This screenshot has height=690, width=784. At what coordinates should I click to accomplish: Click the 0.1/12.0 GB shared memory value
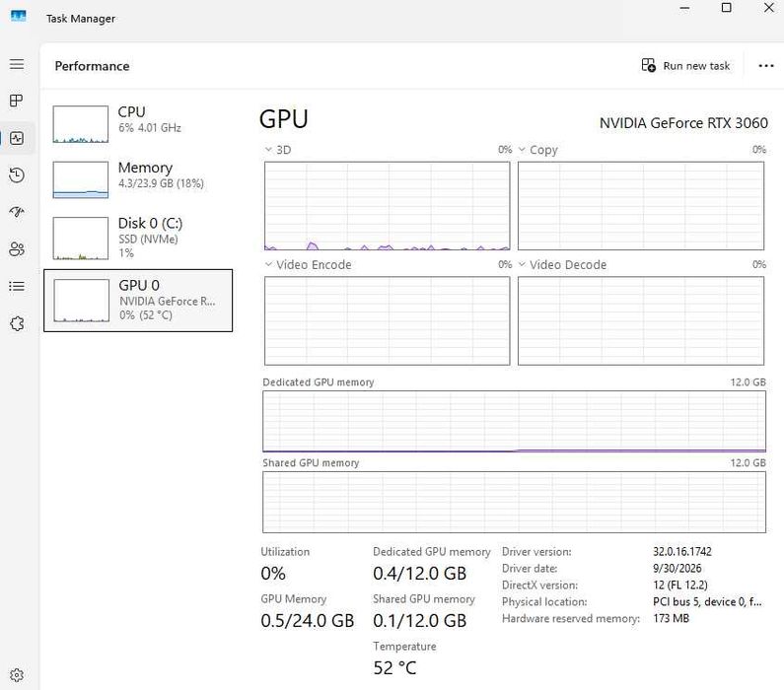419,621
